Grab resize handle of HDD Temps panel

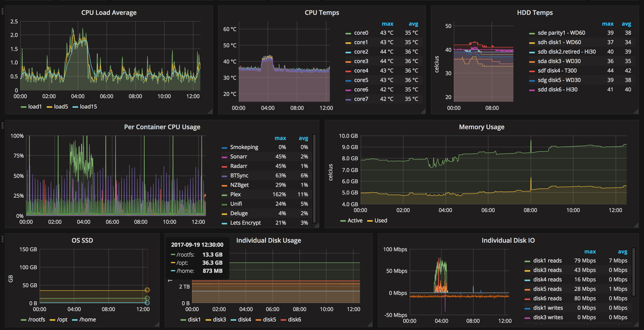pos(636,112)
